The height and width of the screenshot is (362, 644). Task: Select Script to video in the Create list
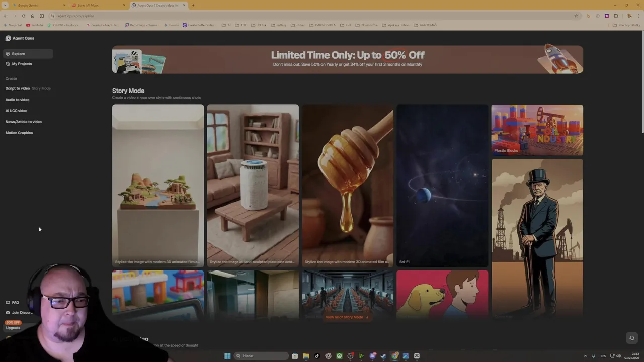pos(18,88)
